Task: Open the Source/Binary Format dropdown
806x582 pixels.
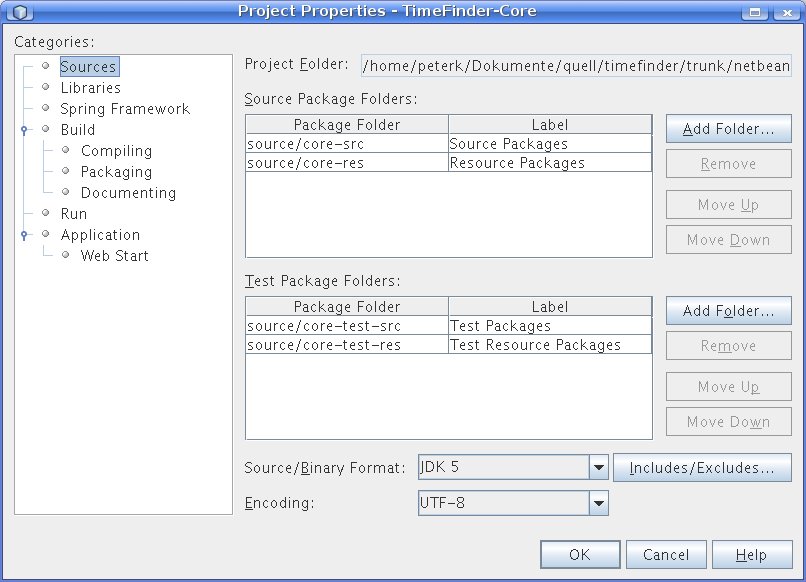Action: 598,467
